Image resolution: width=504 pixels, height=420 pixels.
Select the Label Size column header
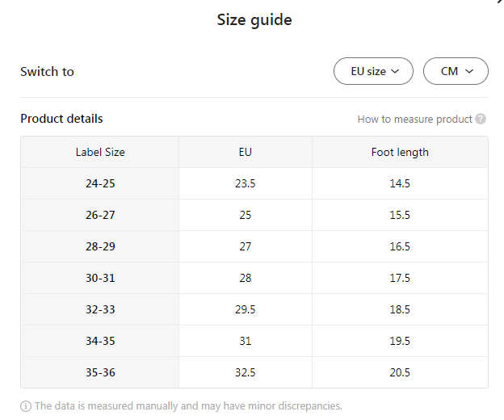tap(100, 152)
